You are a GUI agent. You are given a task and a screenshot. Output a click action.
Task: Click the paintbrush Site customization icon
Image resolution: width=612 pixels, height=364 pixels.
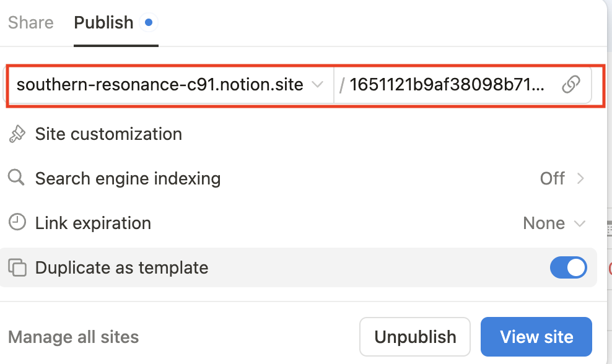tap(17, 134)
